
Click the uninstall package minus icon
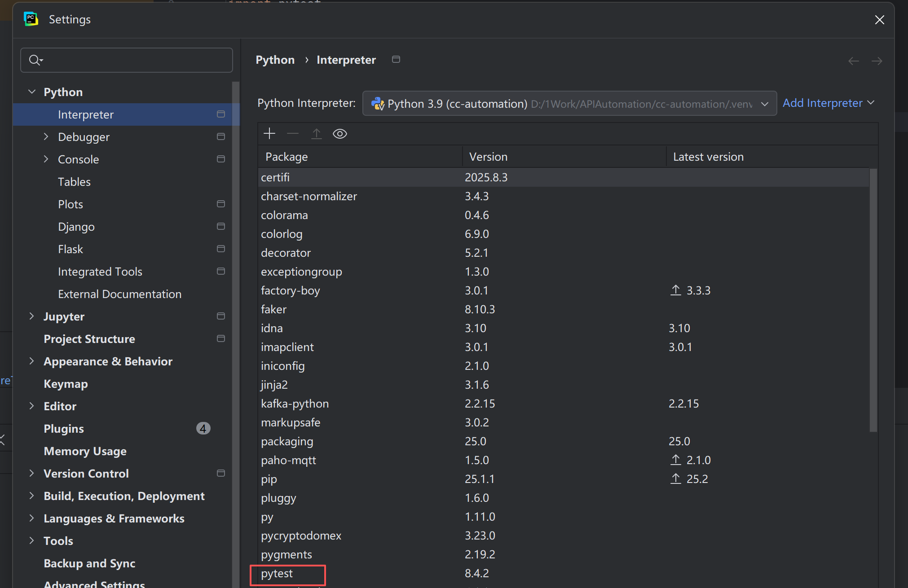pyautogui.click(x=293, y=133)
